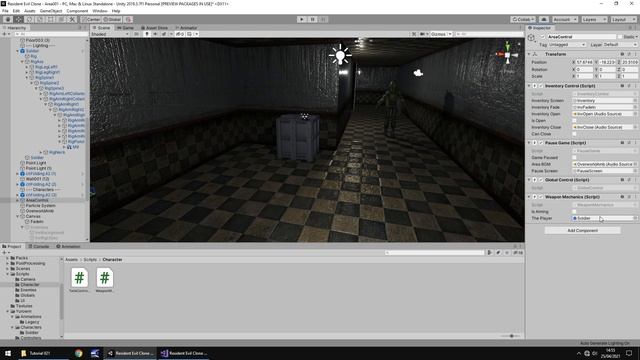640x360 pixels.
Task: Open the Shaded draw mode dropdown
Action: (x=110, y=34)
